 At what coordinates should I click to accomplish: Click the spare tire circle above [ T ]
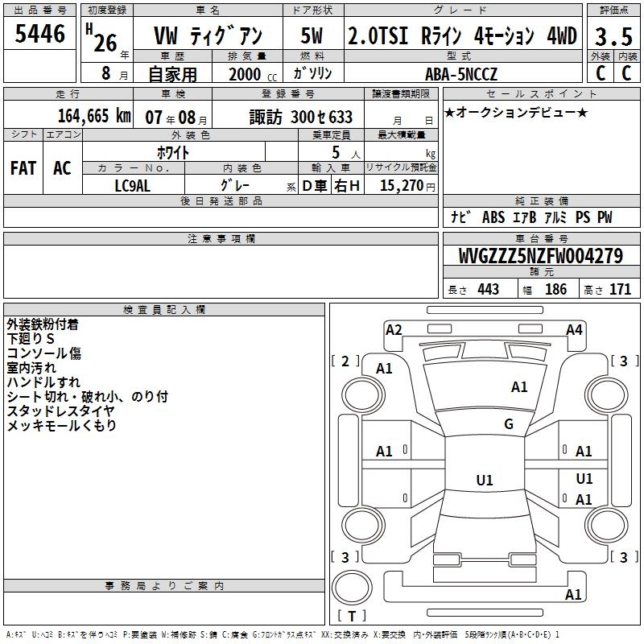[x=352, y=588]
